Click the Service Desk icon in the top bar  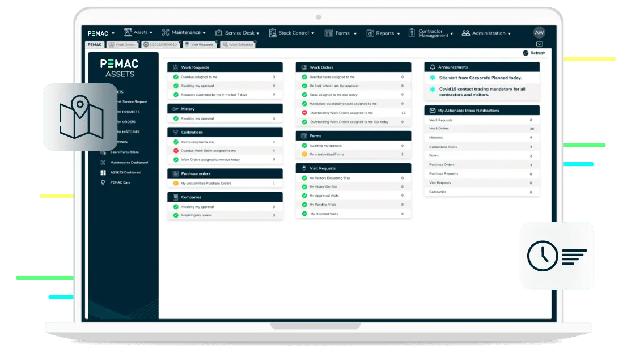pyautogui.click(x=218, y=33)
